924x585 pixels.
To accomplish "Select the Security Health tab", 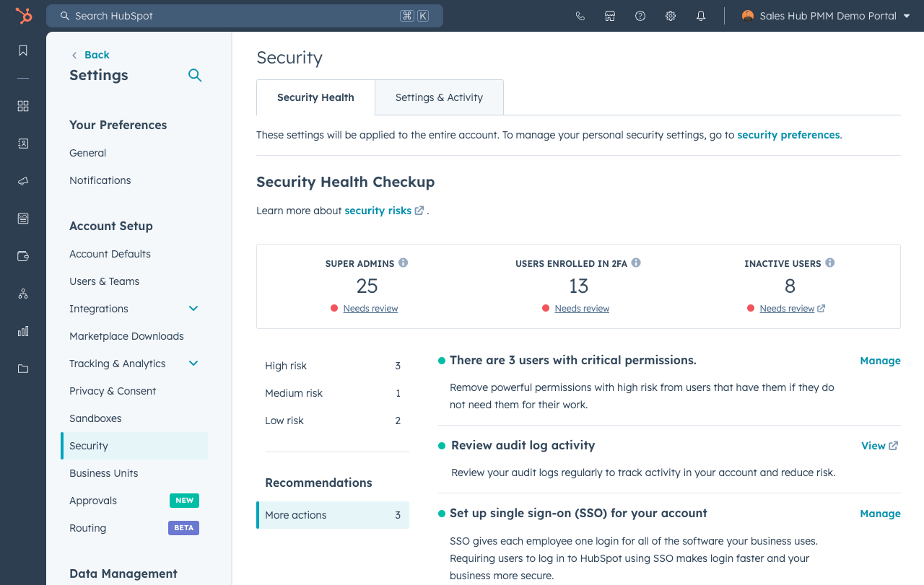I will pyautogui.click(x=315, y=97).
